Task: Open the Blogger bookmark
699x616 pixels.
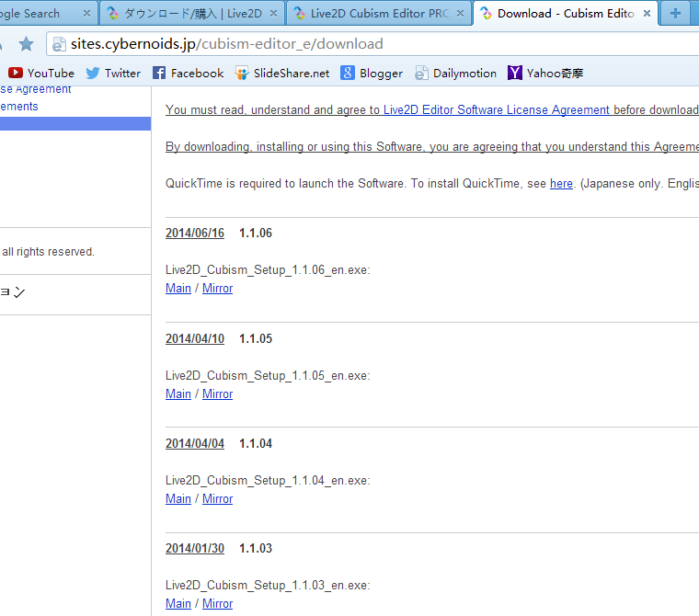Action: pyautogui.click(x=372, y=74)
